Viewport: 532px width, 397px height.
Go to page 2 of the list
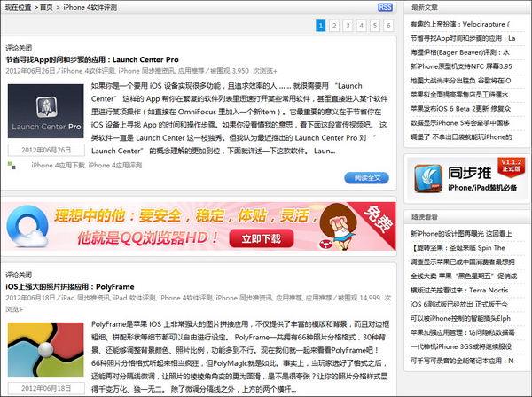[334, 27]
